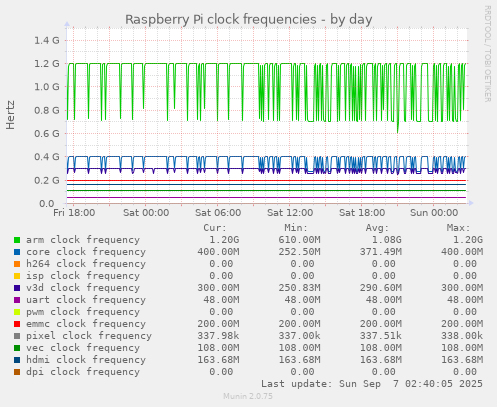Click the hdmi clock frequency navy swatch
The image size is (497, 407).
click(17, 360)
